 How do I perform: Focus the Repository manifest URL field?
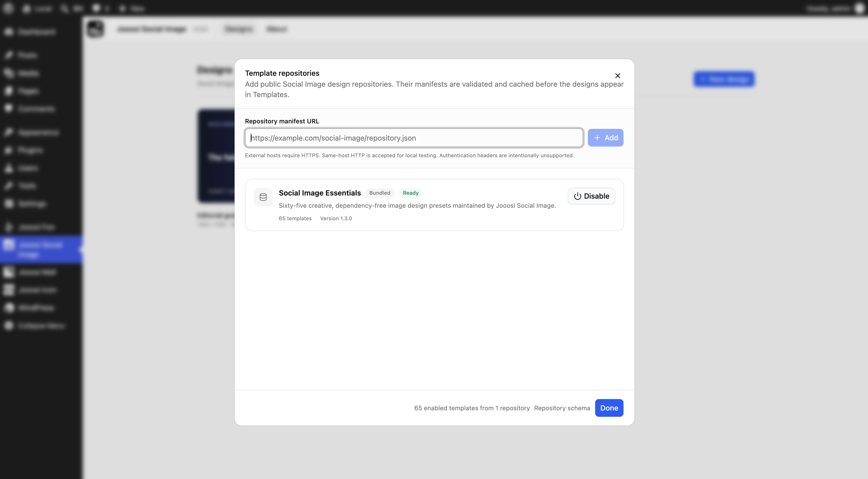[x=414, y=138]
